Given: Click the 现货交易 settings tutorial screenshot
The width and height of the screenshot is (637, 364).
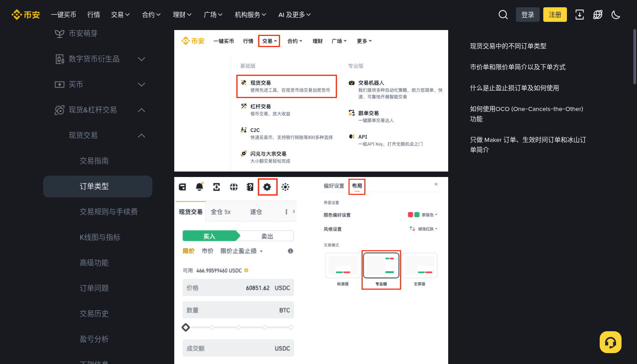Looking at the screenshot, I should [311, 270].
